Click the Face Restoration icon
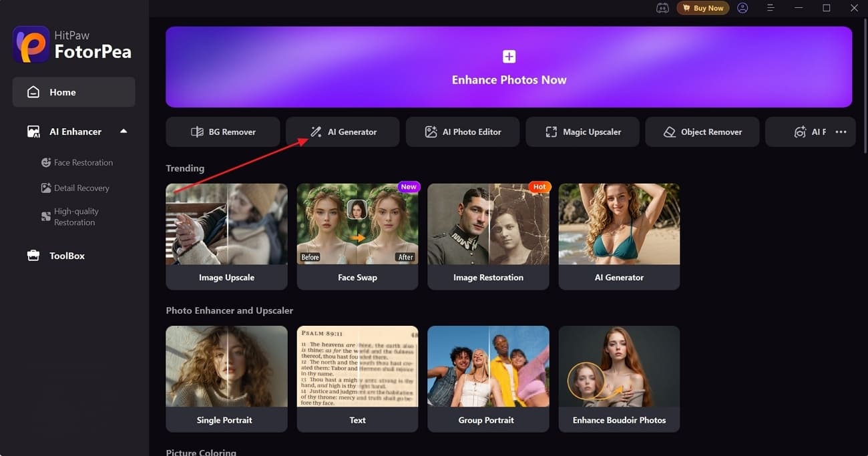This screenshot has height=456, width=868. coord(46,162)
